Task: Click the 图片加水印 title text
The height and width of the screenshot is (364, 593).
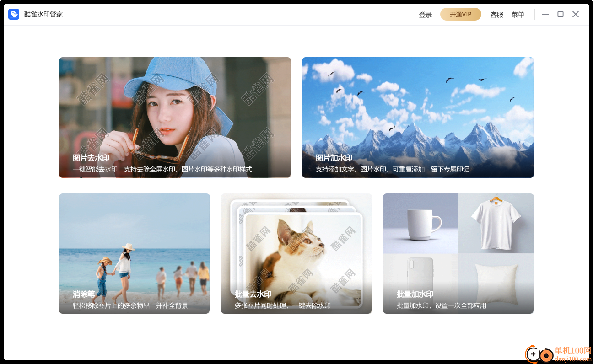Action: point(334,158)
